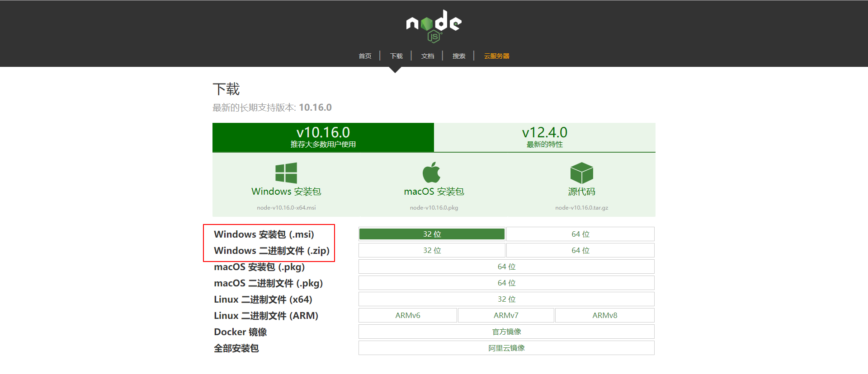This screenshot has height=374, width=868.
Task: Download Linux x64 binary 32 位 button
Action: (506, 299)
